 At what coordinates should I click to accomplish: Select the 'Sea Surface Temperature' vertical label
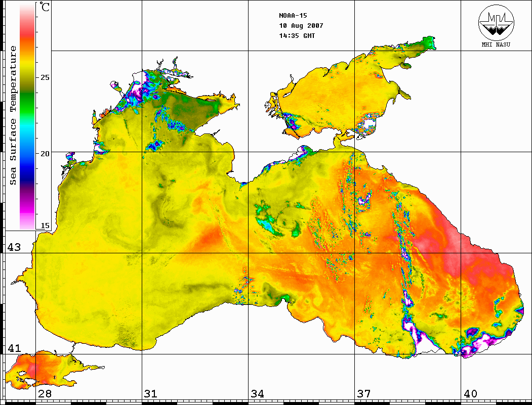pos(14,115)
